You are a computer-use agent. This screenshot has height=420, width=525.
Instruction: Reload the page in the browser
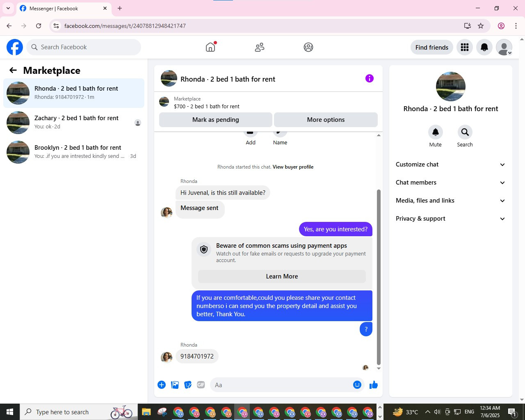click(39, 26)
